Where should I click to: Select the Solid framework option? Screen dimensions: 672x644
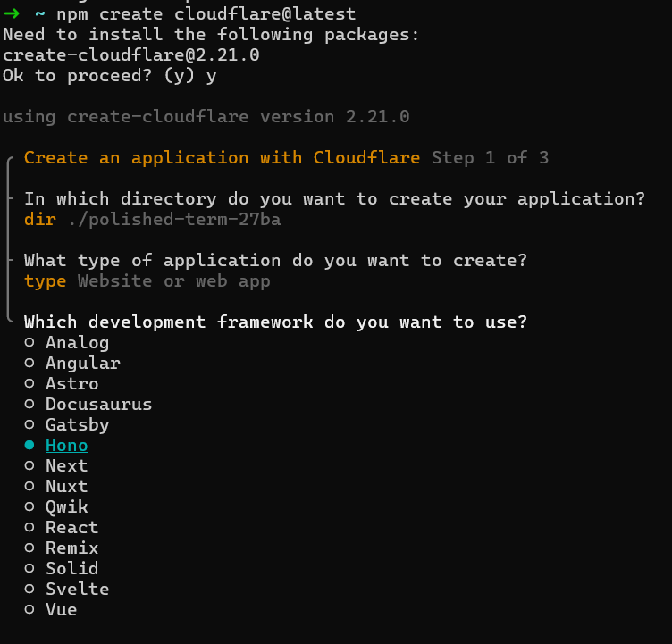click(x=71, y=569)
